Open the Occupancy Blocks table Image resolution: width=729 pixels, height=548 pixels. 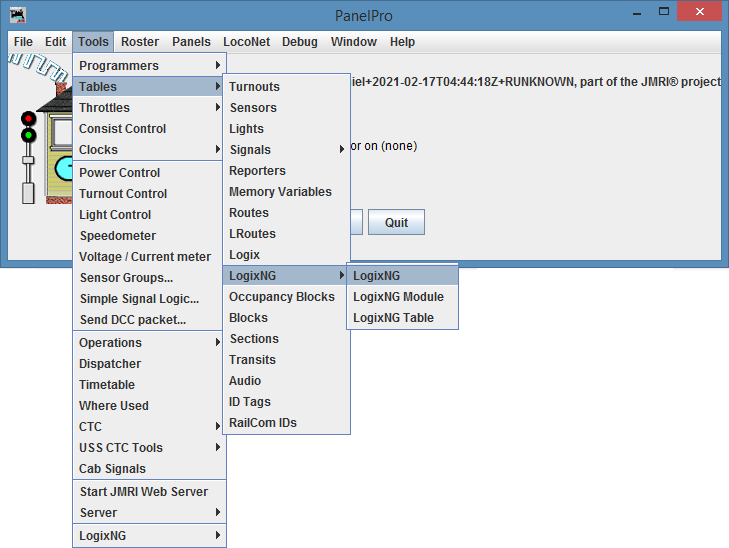(x=286, y=297)
